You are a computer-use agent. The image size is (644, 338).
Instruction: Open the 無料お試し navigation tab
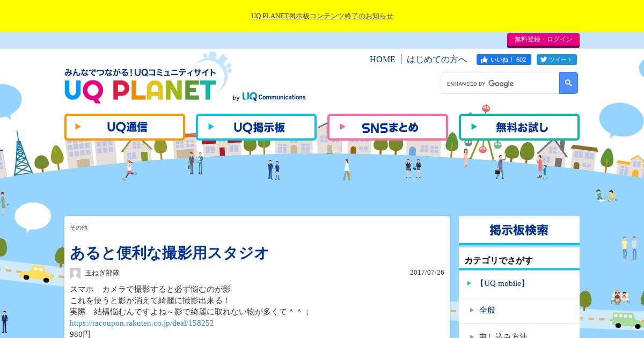click(x=519, y=127)
